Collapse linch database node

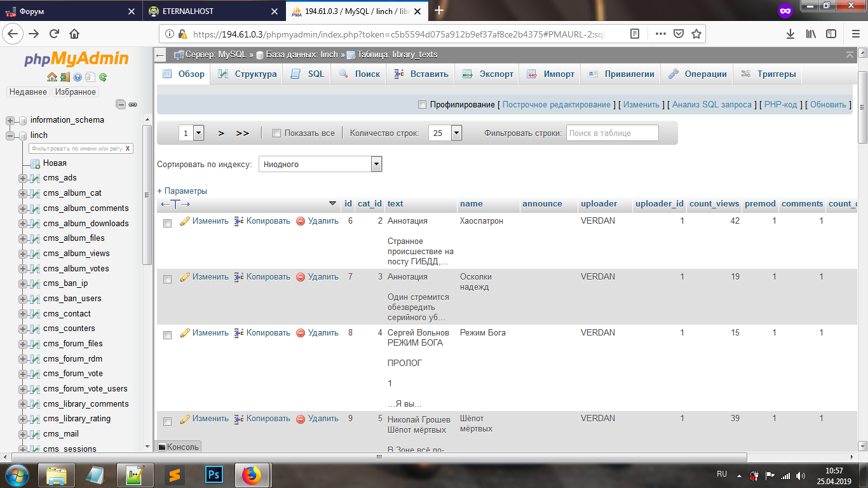coord(10,135)
